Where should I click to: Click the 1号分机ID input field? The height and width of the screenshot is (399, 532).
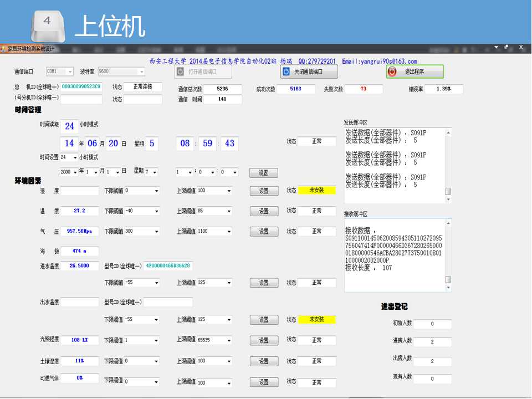pos(81,100)
